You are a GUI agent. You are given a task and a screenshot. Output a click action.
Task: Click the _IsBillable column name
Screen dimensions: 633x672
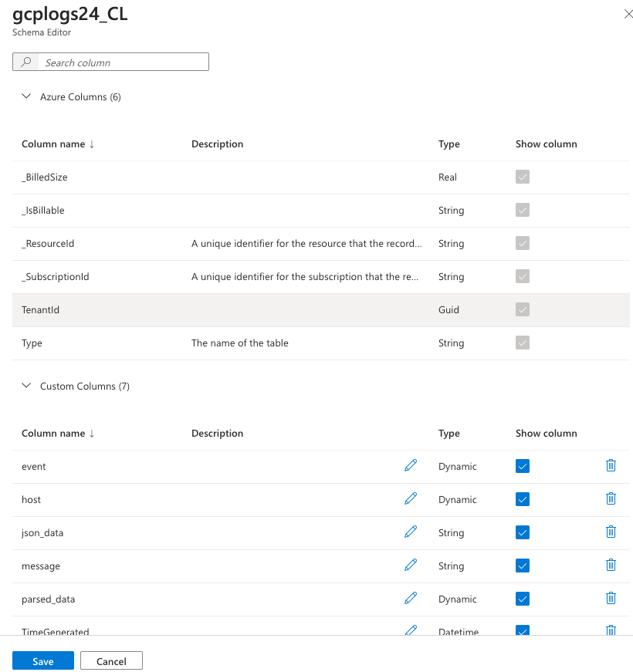[43, 211]
